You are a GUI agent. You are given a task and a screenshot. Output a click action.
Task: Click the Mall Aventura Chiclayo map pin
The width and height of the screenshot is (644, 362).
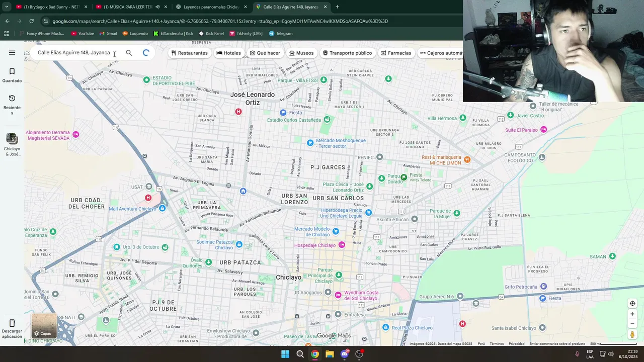pyautogui.click(x=162, y=208)
